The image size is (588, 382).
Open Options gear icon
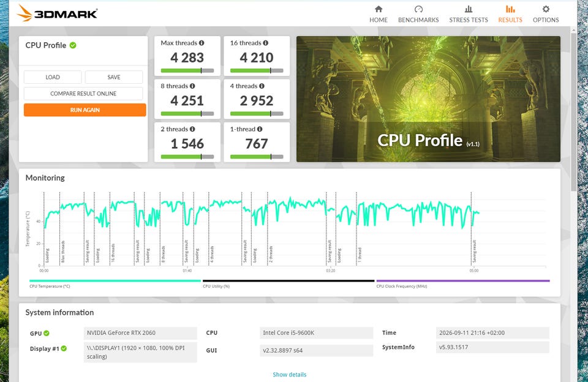(546, 9)
